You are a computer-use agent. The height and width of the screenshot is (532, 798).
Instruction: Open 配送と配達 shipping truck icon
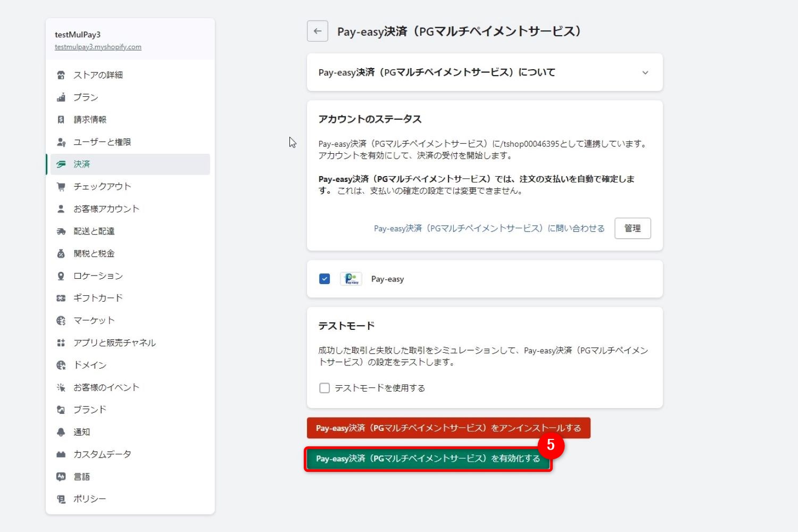point(61,230)
